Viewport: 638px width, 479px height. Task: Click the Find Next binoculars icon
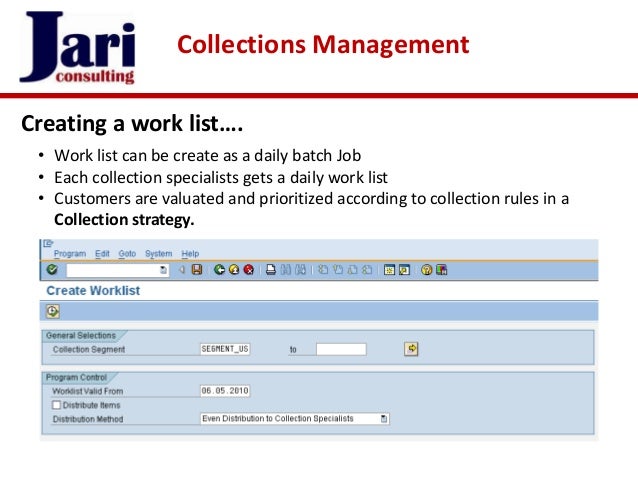coord(300,269)
